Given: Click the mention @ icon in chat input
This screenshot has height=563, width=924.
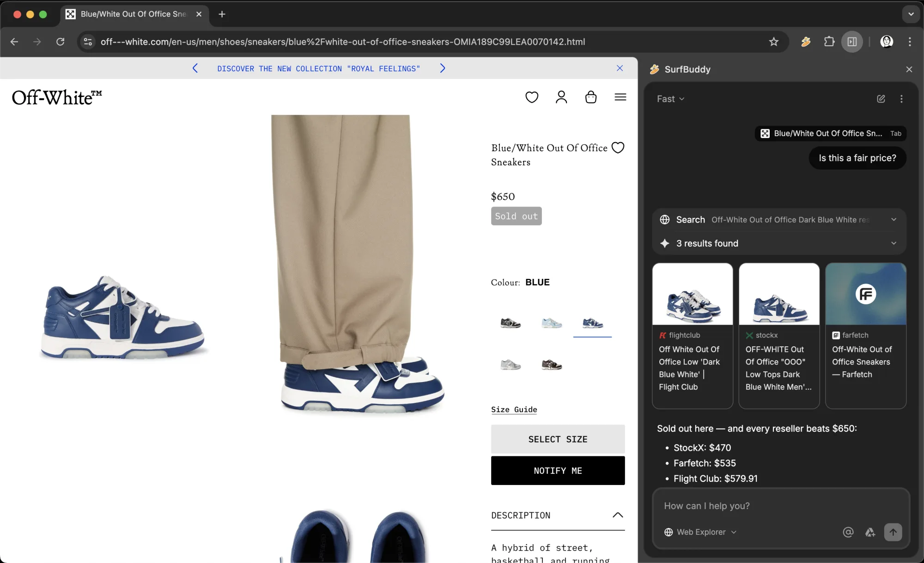Looking at the screenshot, I should [x=848, y=532].
